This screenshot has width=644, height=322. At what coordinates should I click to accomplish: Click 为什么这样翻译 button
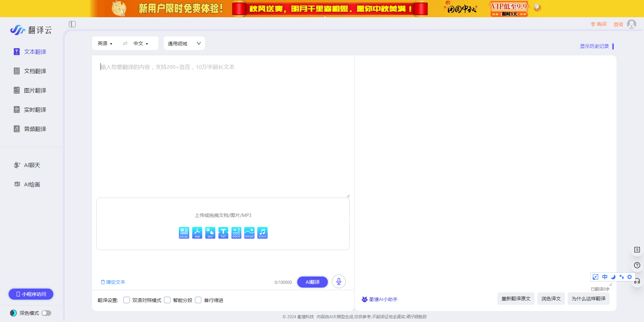click(589, 299)
